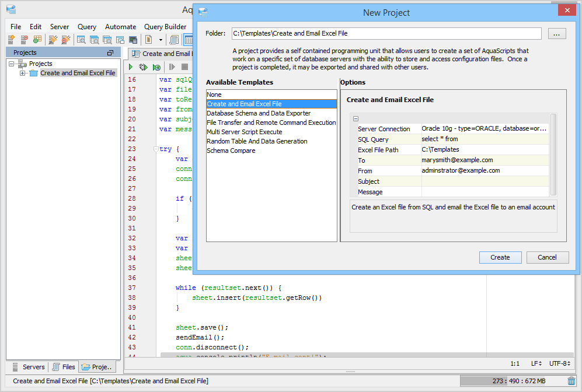The height and width of the screenshot is (392, 582).
Task: Click the Subject value field
Action: click(485, 181)
